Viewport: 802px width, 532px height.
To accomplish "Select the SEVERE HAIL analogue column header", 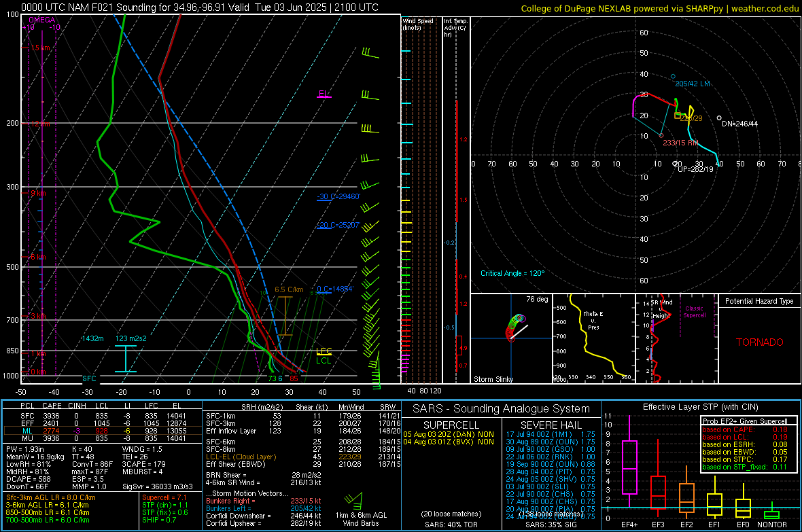I will tap(551, 425).
